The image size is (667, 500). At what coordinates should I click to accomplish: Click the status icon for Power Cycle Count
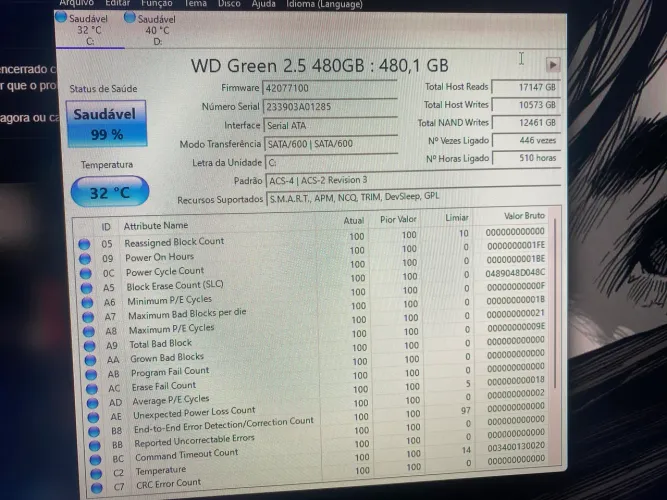86,273
